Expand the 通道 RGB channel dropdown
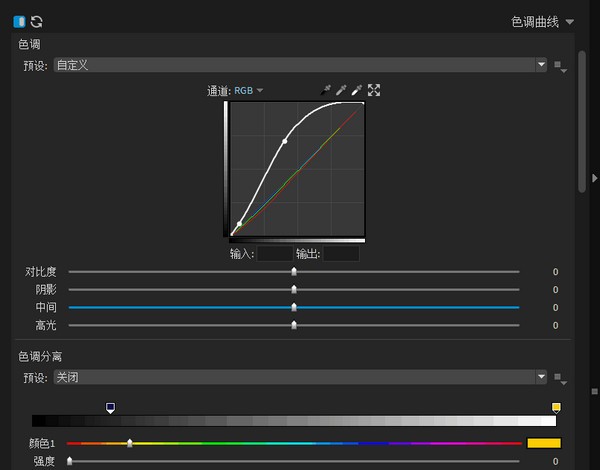 (249, 91)
